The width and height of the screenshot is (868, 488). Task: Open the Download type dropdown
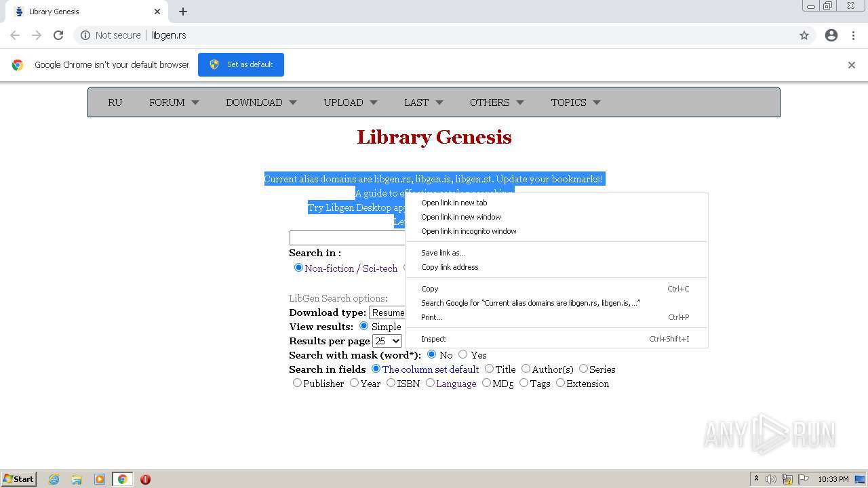387,312
